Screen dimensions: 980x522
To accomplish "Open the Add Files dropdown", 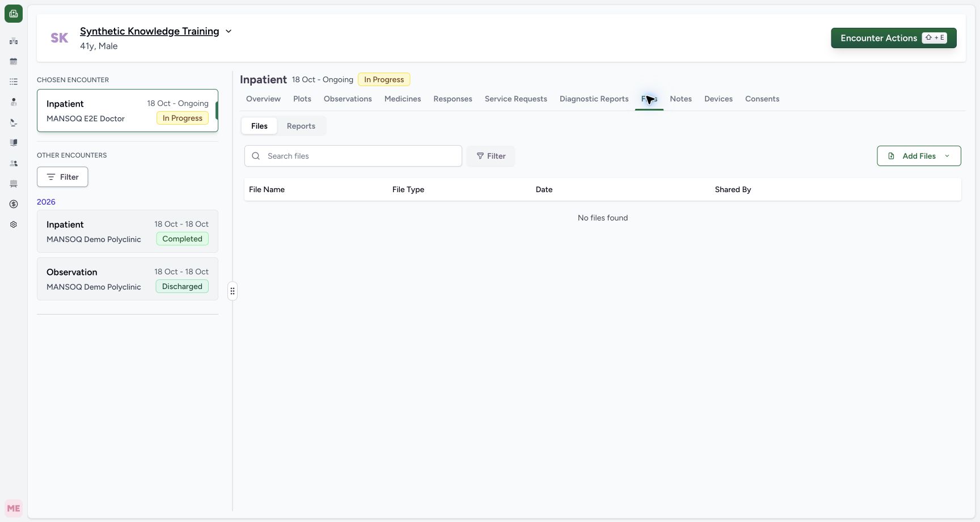I will click(919, 156).
